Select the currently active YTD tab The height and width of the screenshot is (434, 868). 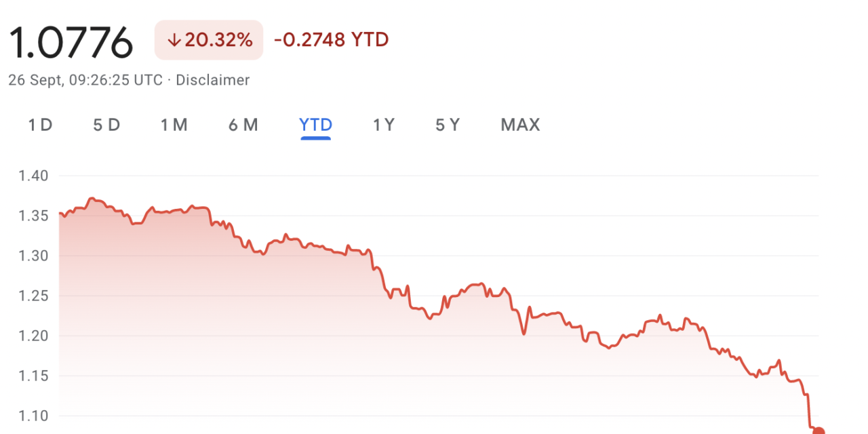(x=315, y=125)
